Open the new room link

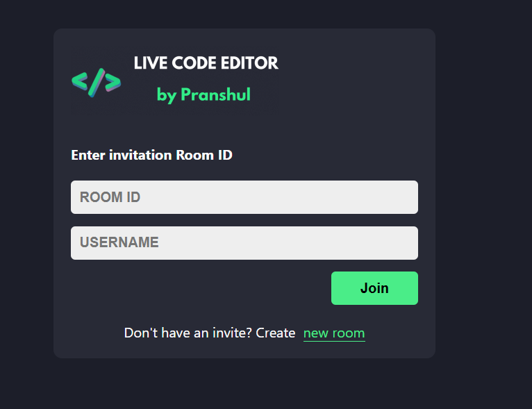[x=334, y=333]
